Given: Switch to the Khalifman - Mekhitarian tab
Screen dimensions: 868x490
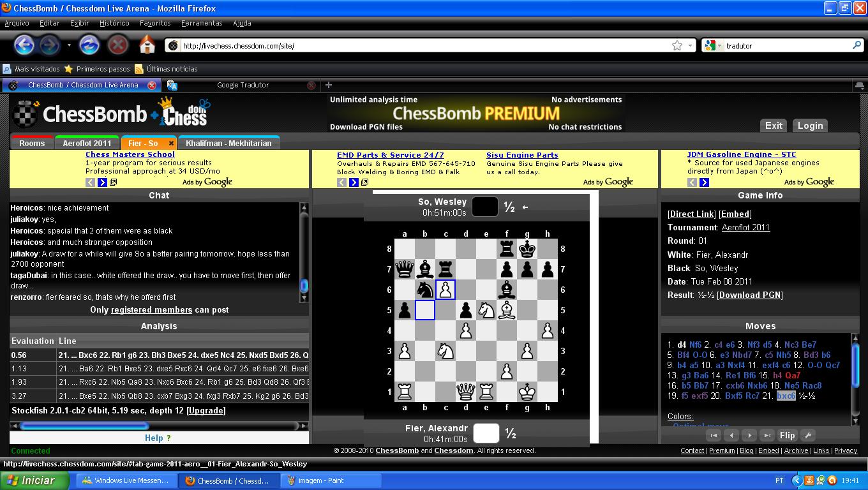Looking at the screenshot, I should point(228,143).
